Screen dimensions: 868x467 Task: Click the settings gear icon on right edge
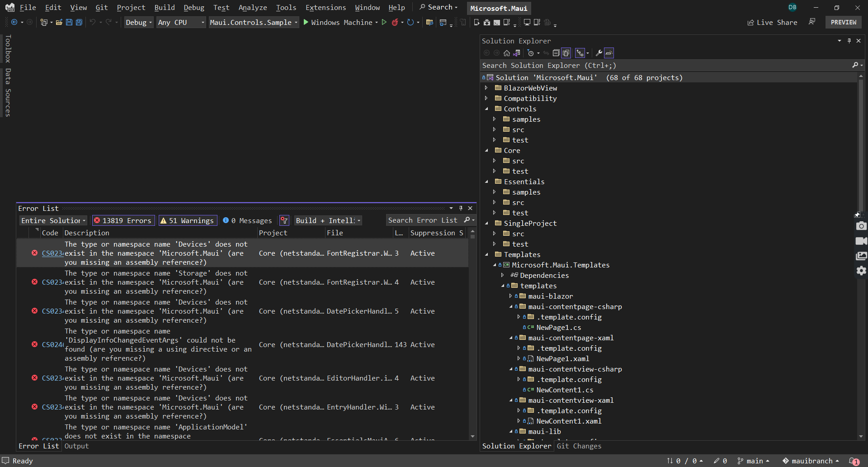[861, 271]
